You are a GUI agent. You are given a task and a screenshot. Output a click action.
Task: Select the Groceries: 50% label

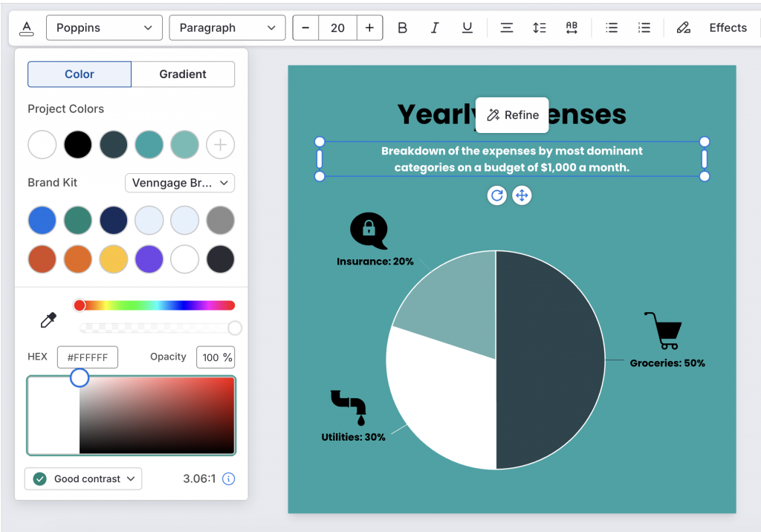click(x=667, y=363)
